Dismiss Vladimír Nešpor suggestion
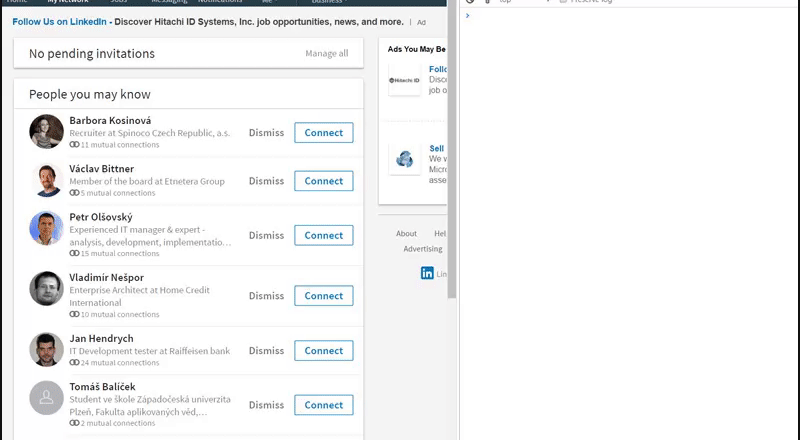 point(266,296)
